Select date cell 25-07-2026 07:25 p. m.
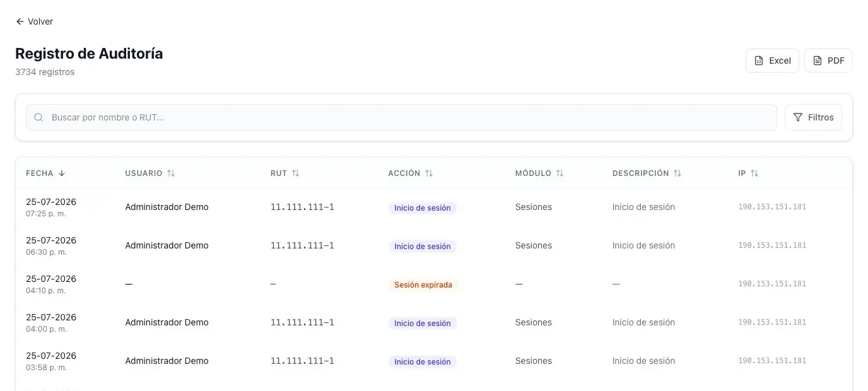 [51, 207]
